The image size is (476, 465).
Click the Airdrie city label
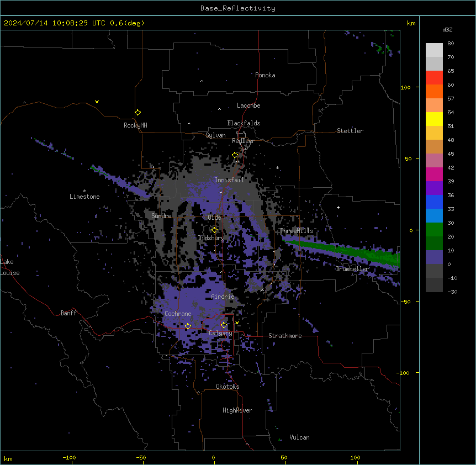pos(223,297)
